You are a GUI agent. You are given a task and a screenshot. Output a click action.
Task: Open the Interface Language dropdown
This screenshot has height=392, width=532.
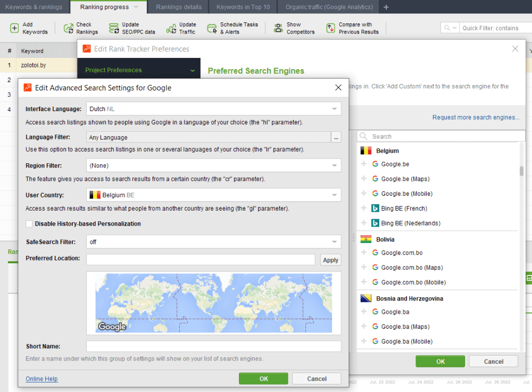[x=334, y=108]
